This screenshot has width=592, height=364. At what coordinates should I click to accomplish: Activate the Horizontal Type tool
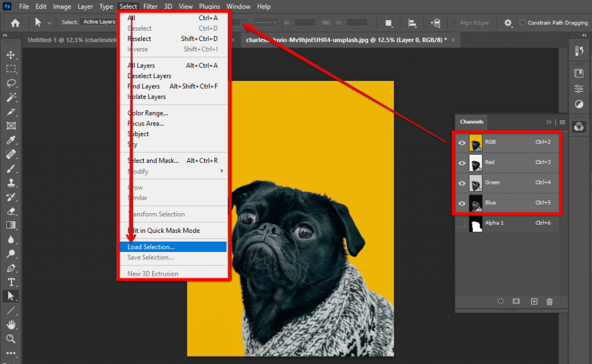pos(11,282)
